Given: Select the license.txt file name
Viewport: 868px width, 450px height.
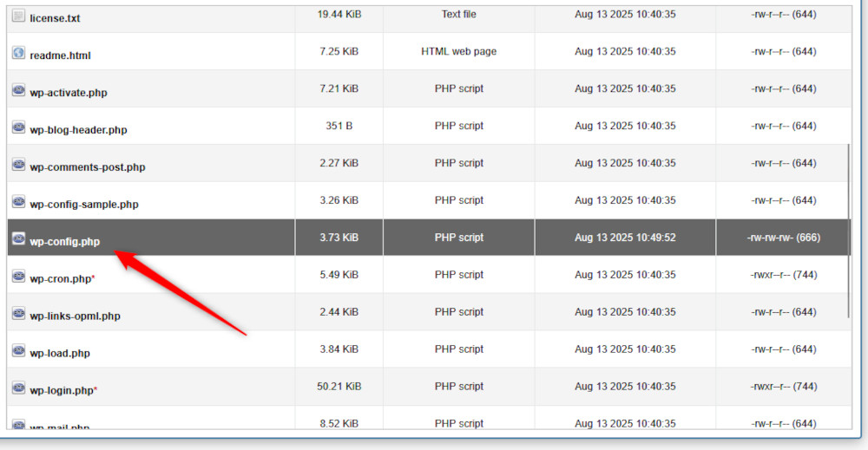Looking at the screenshot, I should (55, 18).
